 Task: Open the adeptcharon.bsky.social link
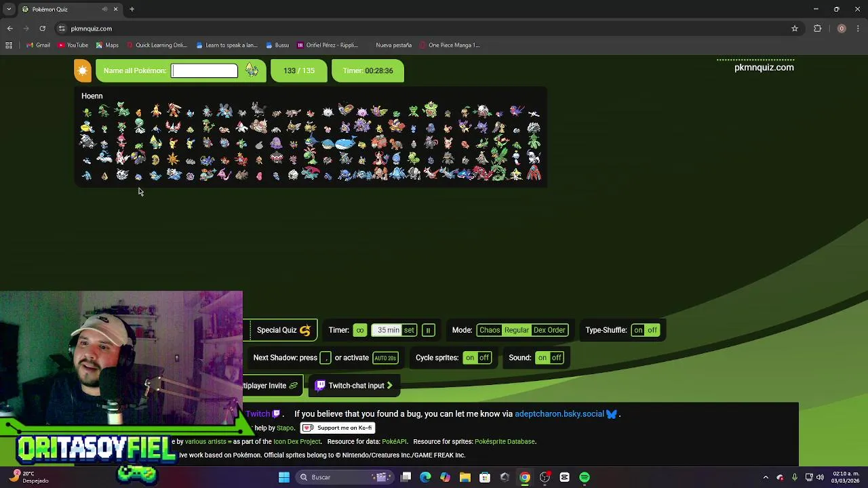coord(559,413)
